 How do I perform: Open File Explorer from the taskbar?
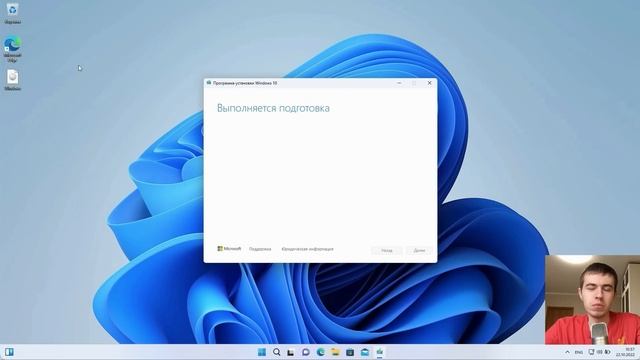coord(335,352)
